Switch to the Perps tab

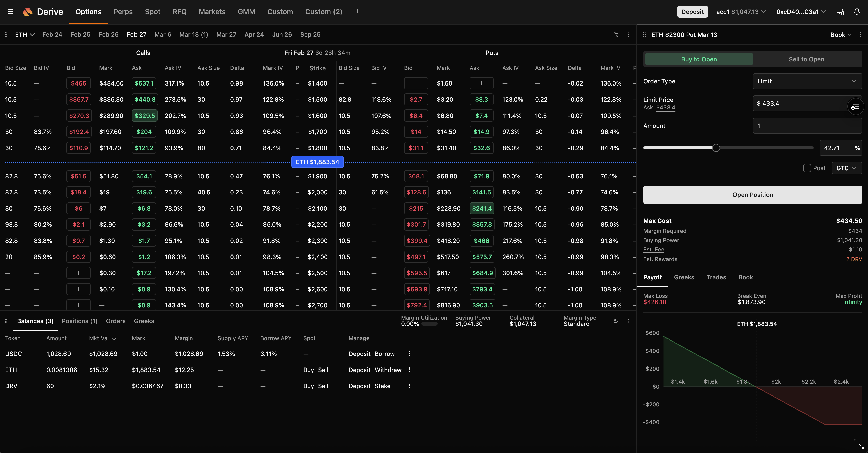click(123, 11)
